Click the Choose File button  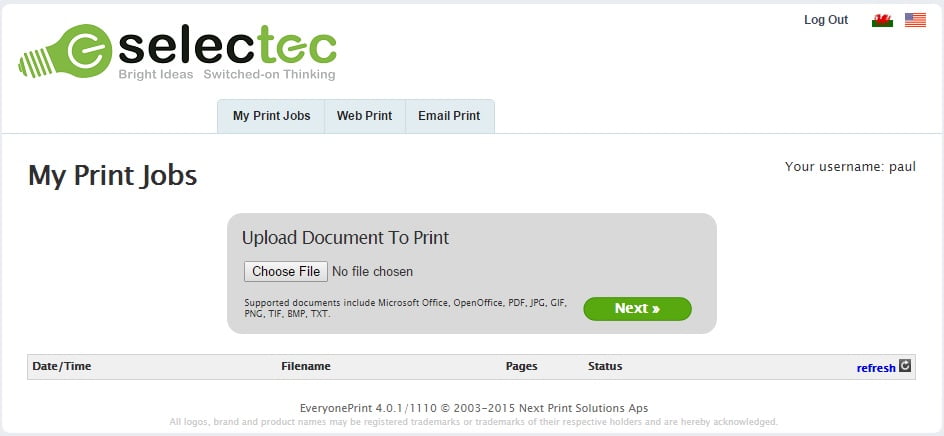[286, 272]
